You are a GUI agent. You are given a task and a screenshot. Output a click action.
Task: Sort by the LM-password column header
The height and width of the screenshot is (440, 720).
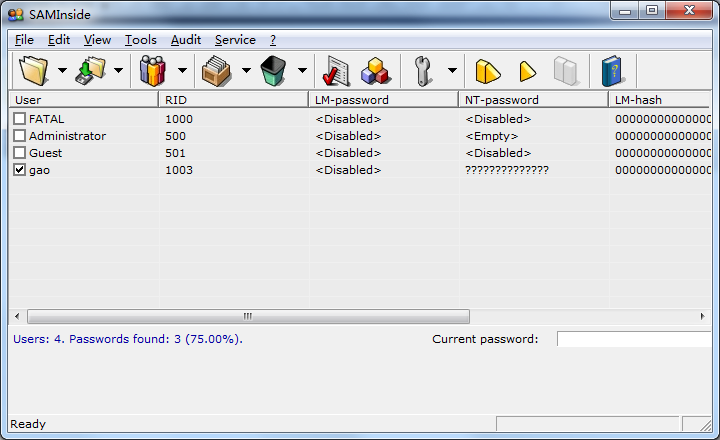(383, 100)
